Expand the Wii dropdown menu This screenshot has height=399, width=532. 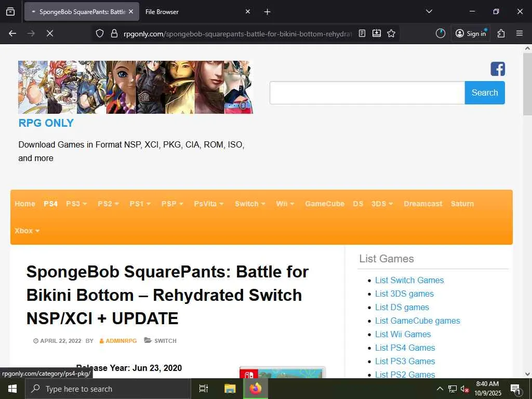point(285,204)
